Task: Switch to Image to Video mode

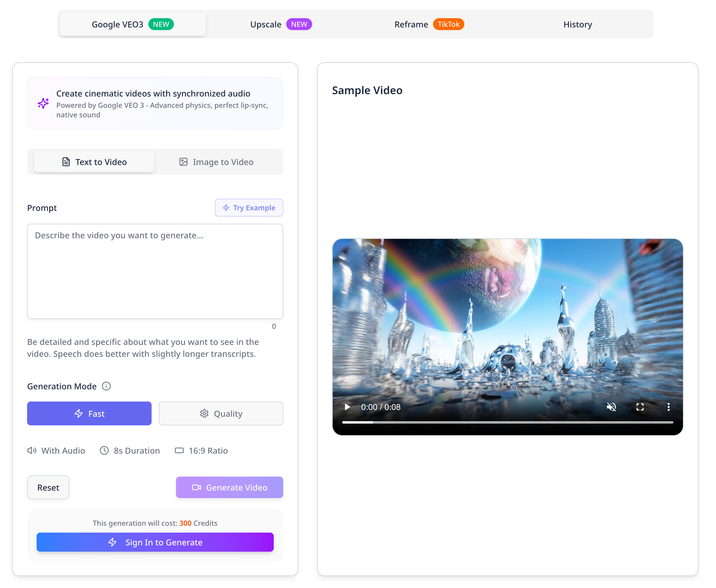Action: pos(217,162)
